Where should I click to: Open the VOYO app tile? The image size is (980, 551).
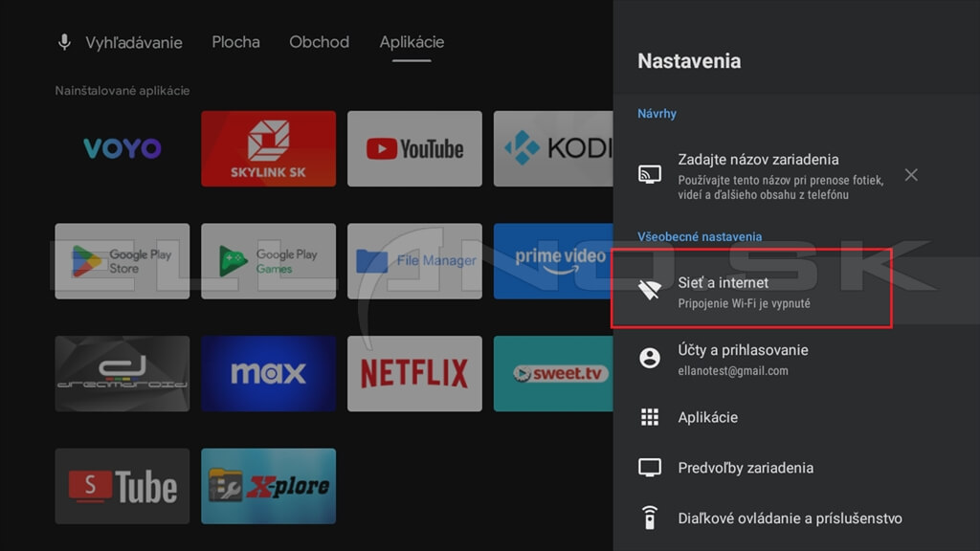coord(122,148)
